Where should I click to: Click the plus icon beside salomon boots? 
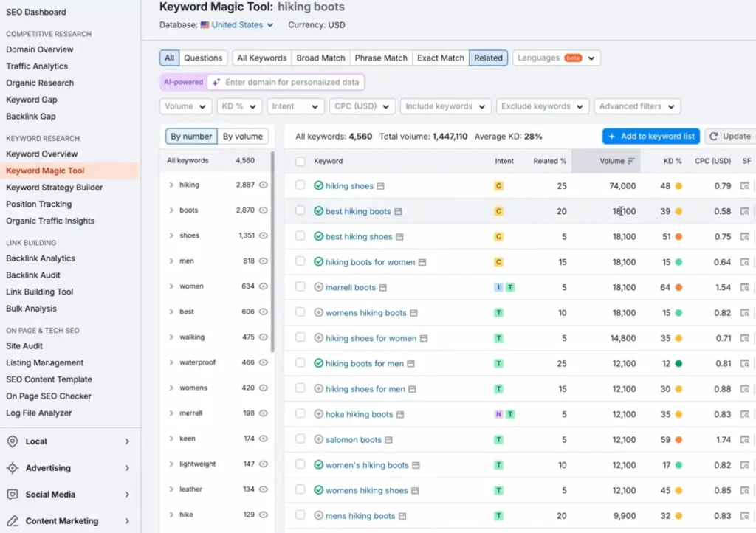318,439
